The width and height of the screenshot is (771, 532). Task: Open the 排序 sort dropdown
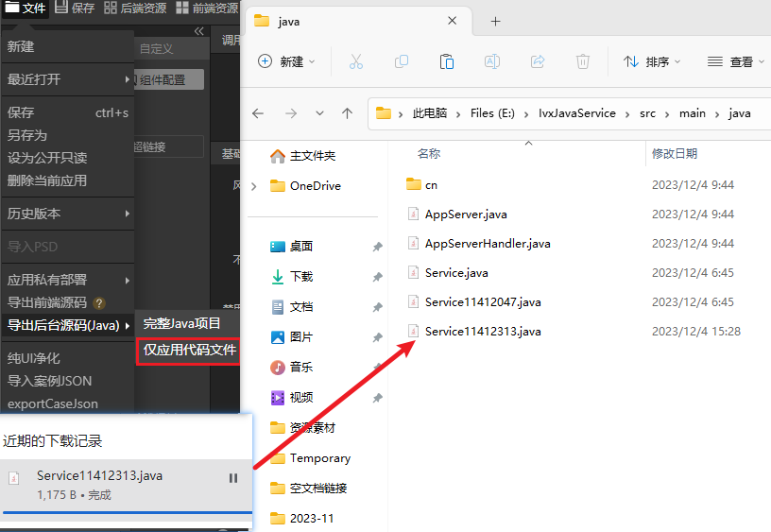(x=652, y=61)
